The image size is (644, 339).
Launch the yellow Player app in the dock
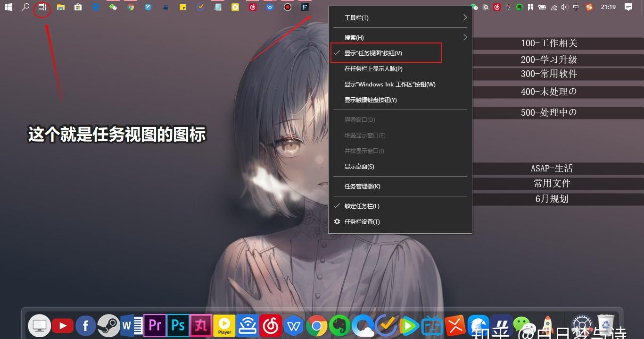[x=224, y=326]
